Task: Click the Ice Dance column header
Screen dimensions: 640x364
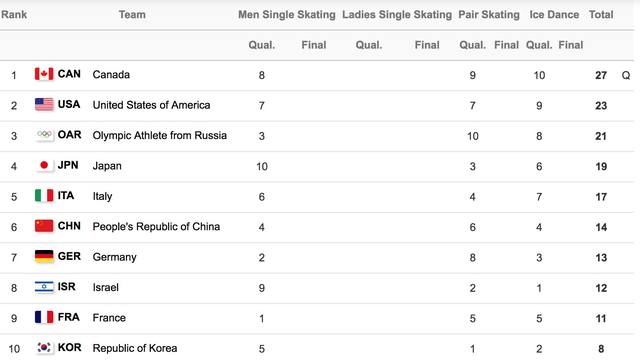Action: [x=554, y=15]
